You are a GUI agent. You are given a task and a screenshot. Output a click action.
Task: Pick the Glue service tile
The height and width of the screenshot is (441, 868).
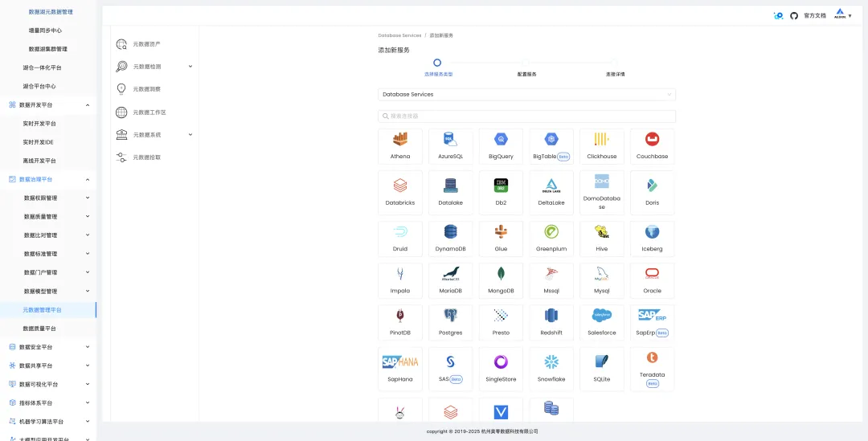click(501, 239)
